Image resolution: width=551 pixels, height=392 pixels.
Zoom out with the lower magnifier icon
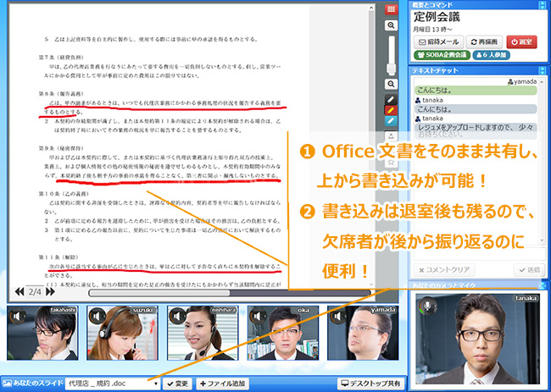(x=391, y=84)
